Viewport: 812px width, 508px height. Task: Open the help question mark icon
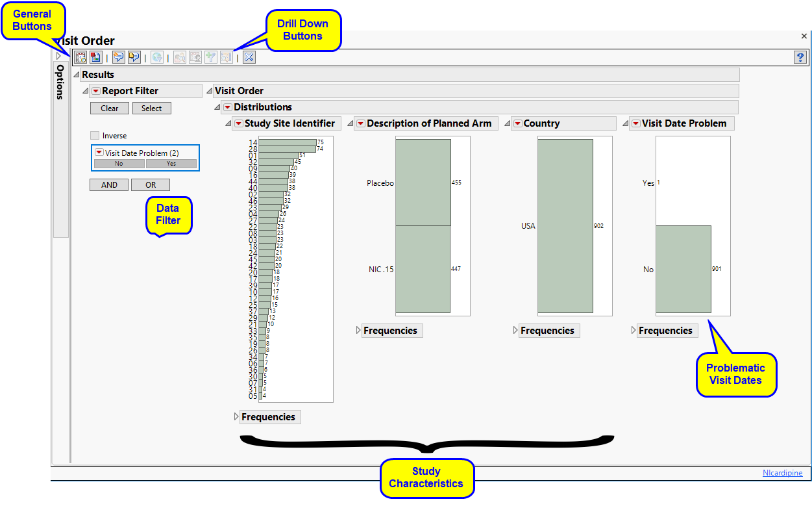[800, 57]
